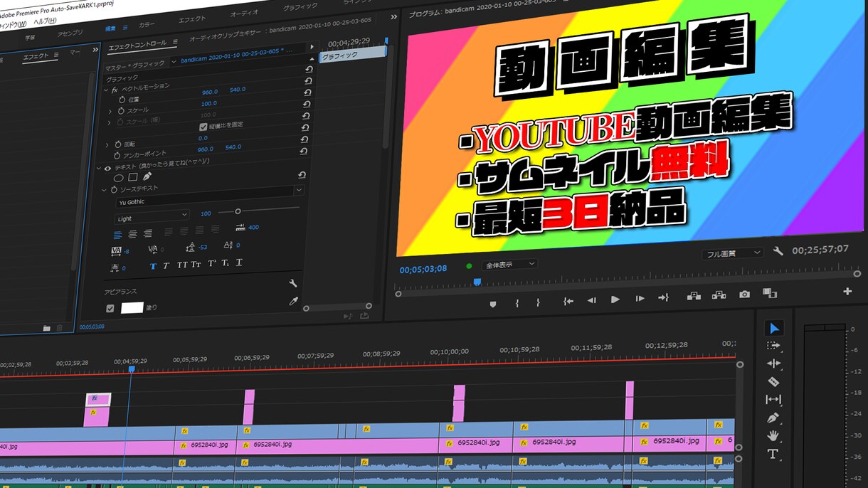This screenshot has width=868, height=488.
Task: Open the white fill color swatch
Action: (x=132, y=308)
